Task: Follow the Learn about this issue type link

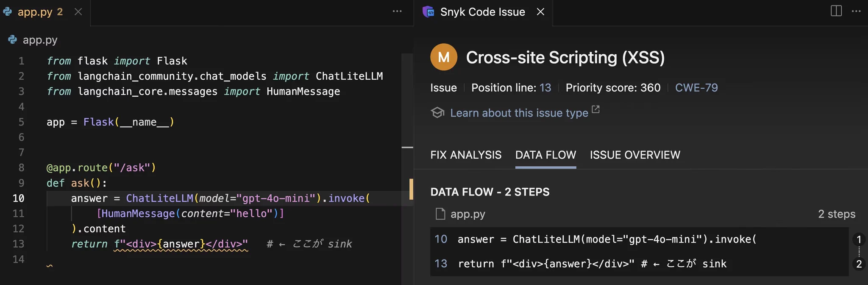Action: click(x=519, y=113)
